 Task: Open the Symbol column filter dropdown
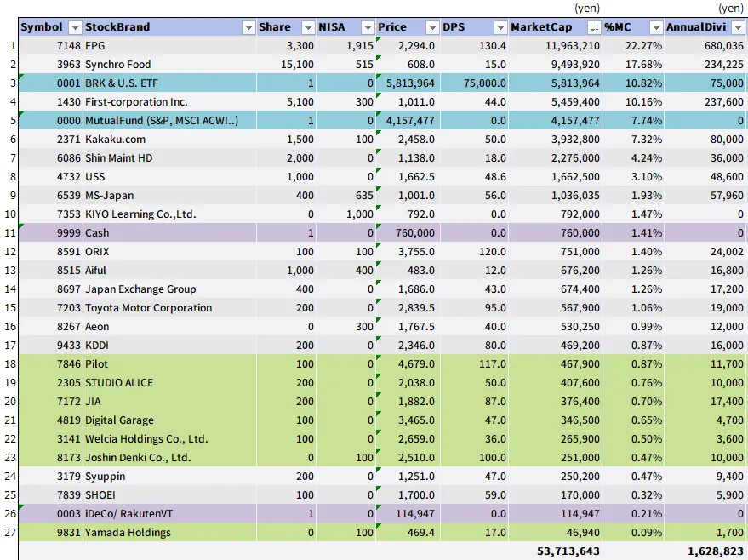[x=74, y=27]
